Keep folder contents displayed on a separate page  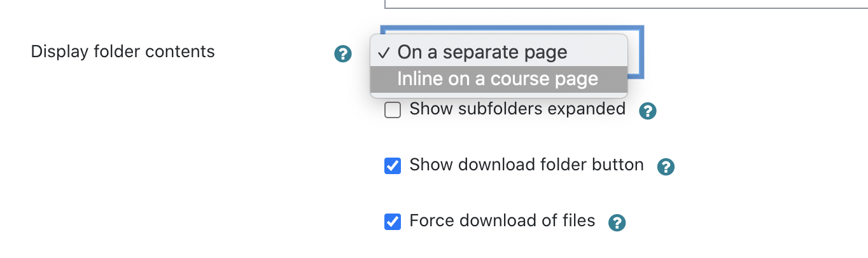pyautogui.click(x=482, y=52)
